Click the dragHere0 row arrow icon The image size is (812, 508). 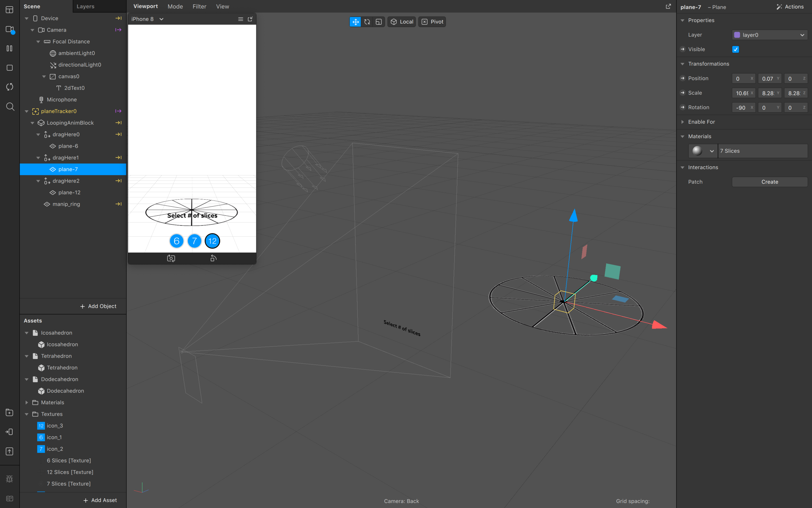[x=119, y=134]
